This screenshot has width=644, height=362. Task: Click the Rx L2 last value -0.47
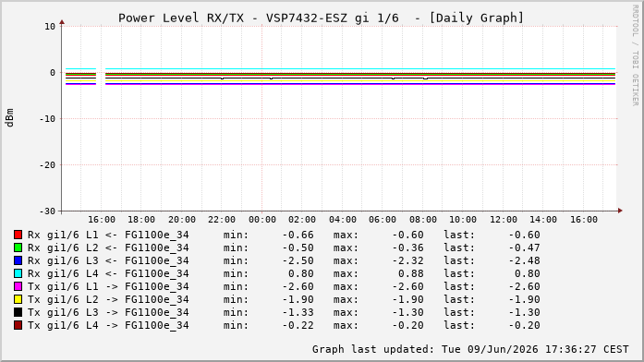(524, 247)
